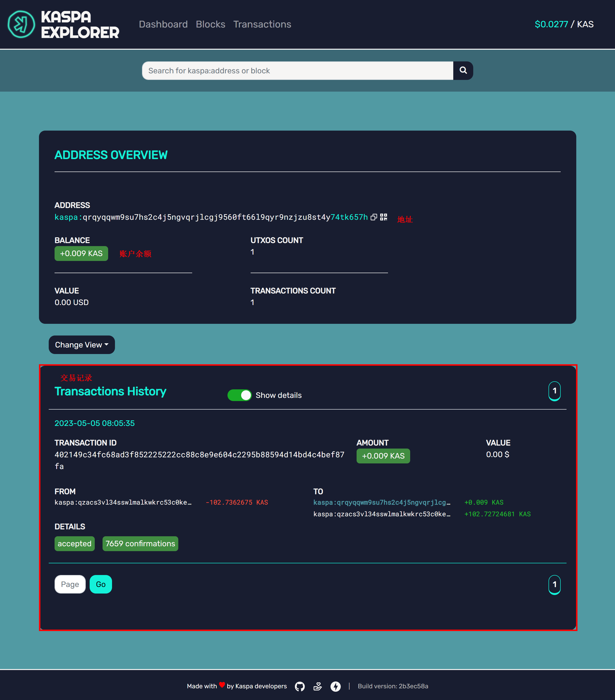Click the red heart in the footer
615x700 pixels.
(222, 685)
